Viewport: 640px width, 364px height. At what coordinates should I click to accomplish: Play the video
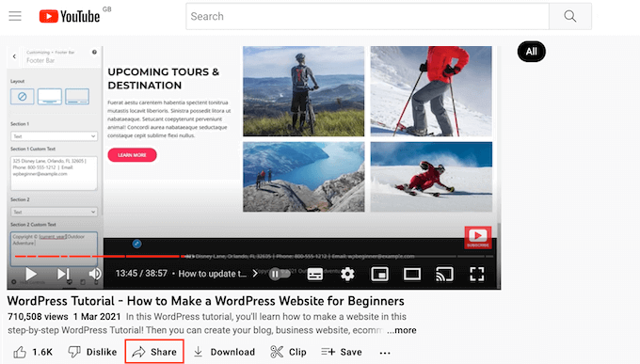point(31,274)
